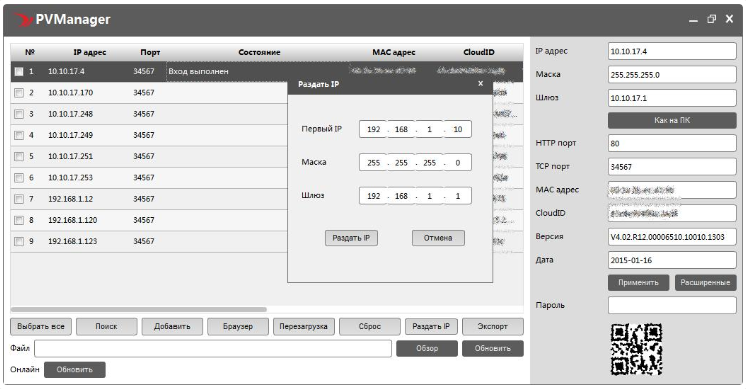Viewport: 746px width, 389px height.
Task: Click the Добавить button
Action: pyautogui.click(x=172, y=327)
